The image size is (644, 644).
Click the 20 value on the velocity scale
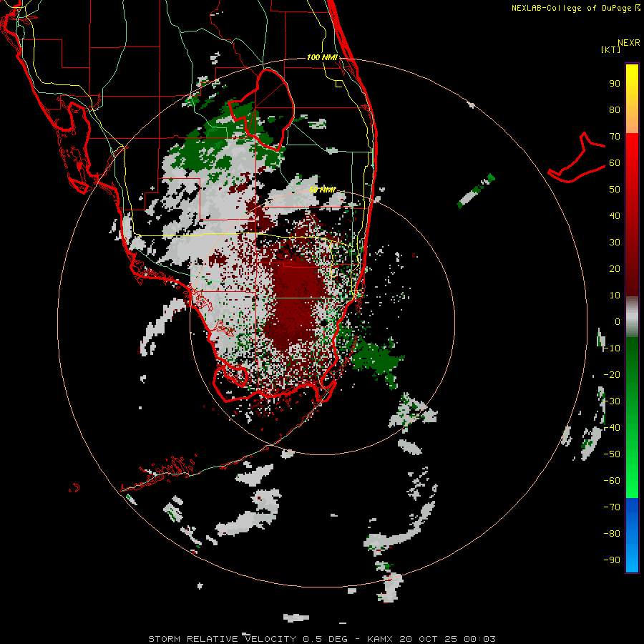pyautogui.click(x=615, y=268)
